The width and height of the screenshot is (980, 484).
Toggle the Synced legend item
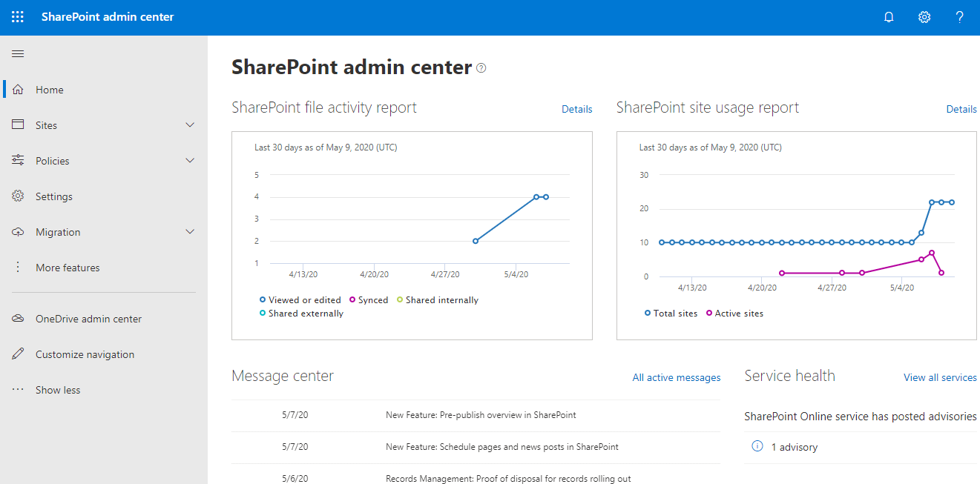click(369, 300)
